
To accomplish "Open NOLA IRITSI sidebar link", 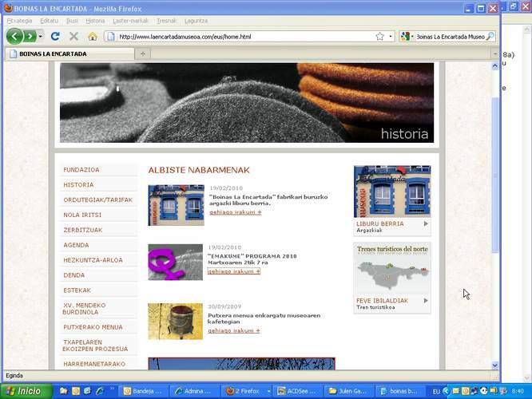I will click(x=82, y=215).
